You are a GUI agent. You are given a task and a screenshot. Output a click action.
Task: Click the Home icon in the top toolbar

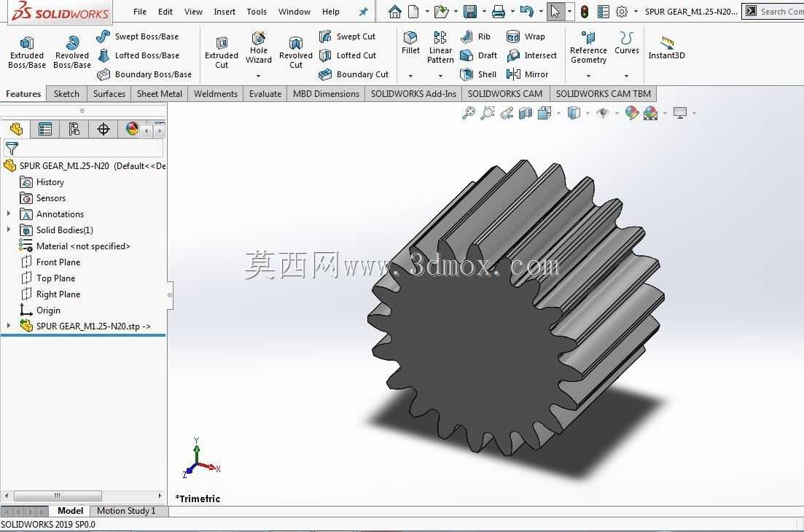coord(395,11)
